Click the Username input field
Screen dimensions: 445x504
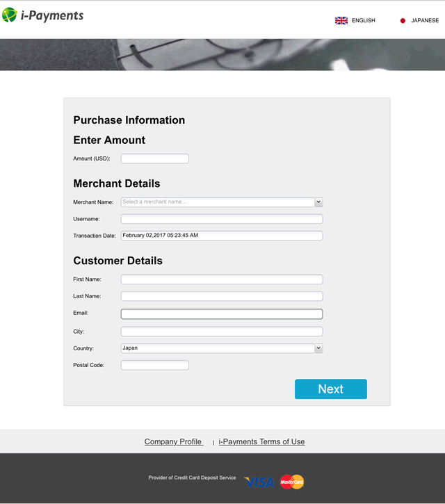point(222,219)
